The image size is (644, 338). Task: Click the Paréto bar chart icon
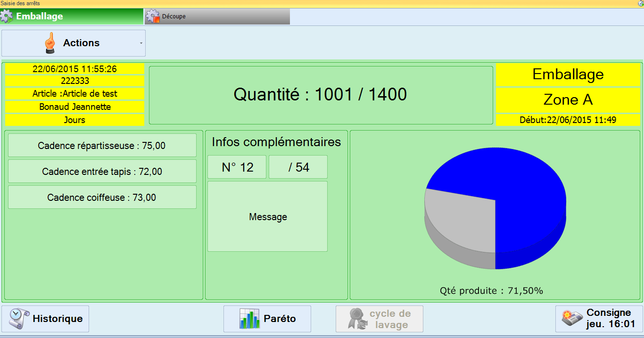249,319
